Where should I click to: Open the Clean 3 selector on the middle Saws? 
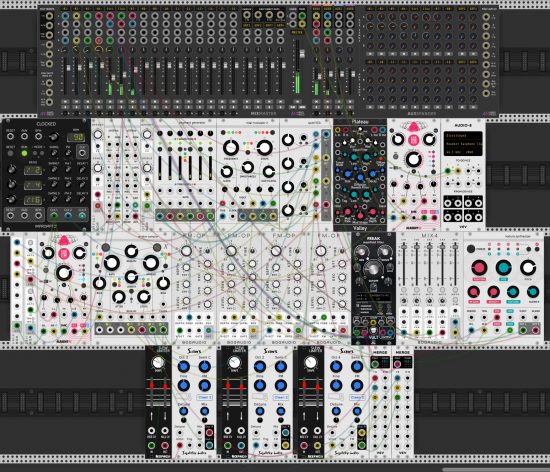[x=281, y=397]
